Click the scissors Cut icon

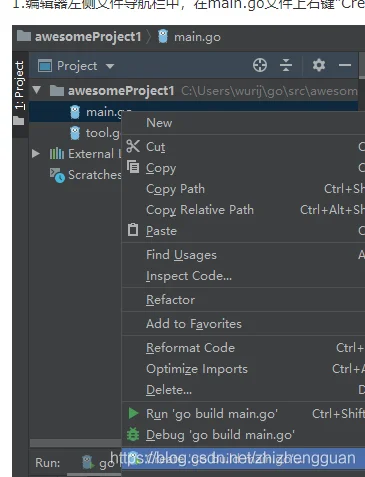click(133, 146)
